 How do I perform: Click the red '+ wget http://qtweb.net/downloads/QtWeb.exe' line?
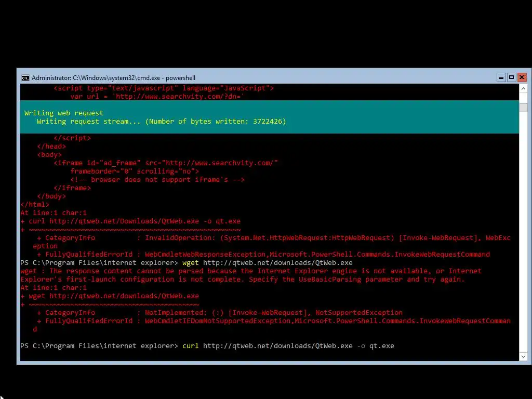point(110,296)
